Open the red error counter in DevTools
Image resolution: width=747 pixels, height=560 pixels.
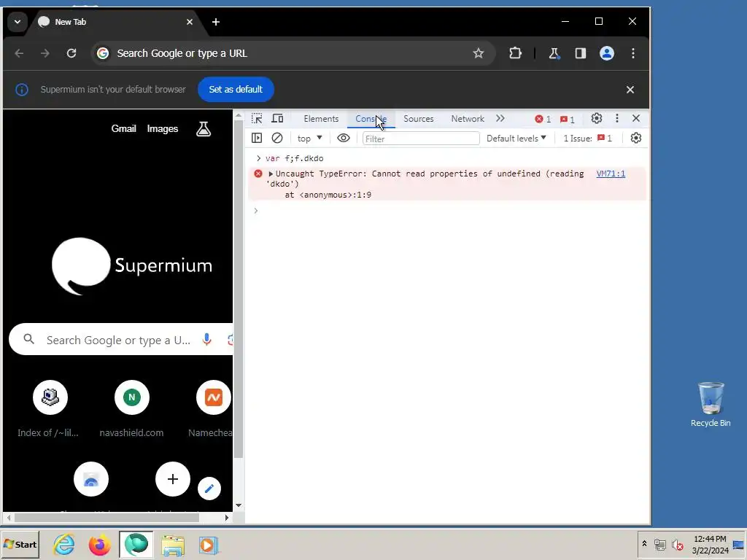543,119
